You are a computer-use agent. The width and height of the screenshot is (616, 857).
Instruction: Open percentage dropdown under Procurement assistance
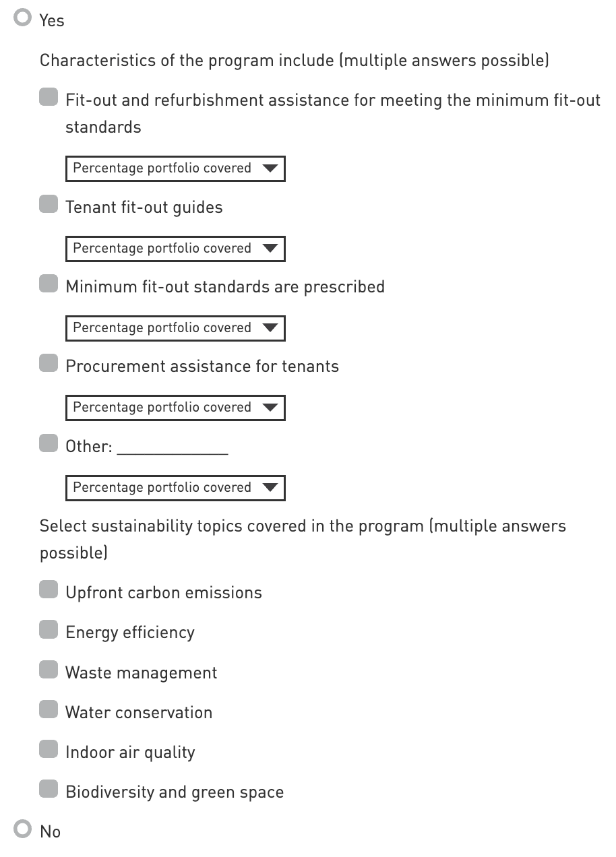pos(175,408)
